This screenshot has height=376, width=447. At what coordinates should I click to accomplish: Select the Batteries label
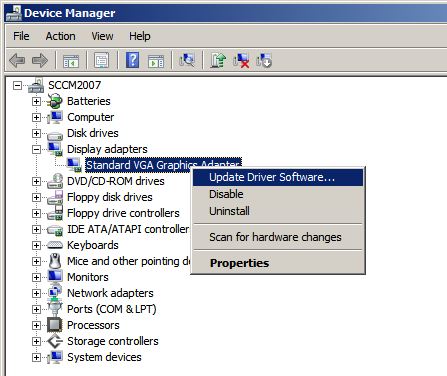(89, 101)
